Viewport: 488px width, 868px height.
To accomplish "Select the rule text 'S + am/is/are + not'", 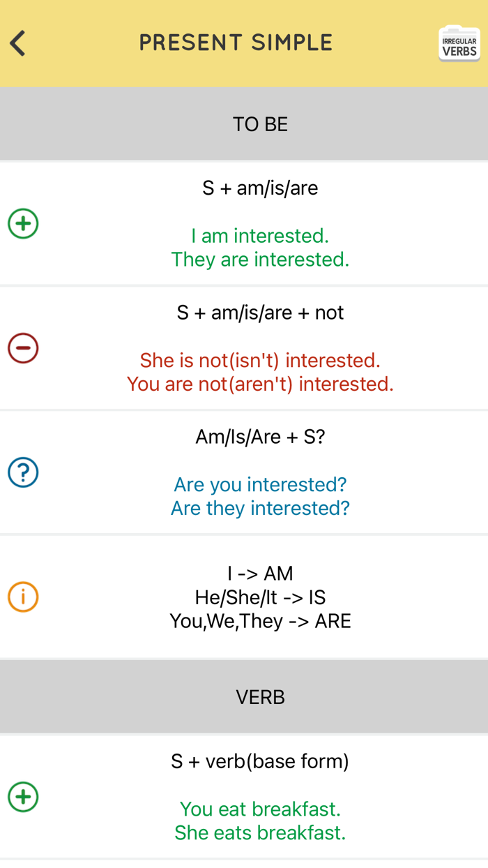I will (x=260, y=313).
